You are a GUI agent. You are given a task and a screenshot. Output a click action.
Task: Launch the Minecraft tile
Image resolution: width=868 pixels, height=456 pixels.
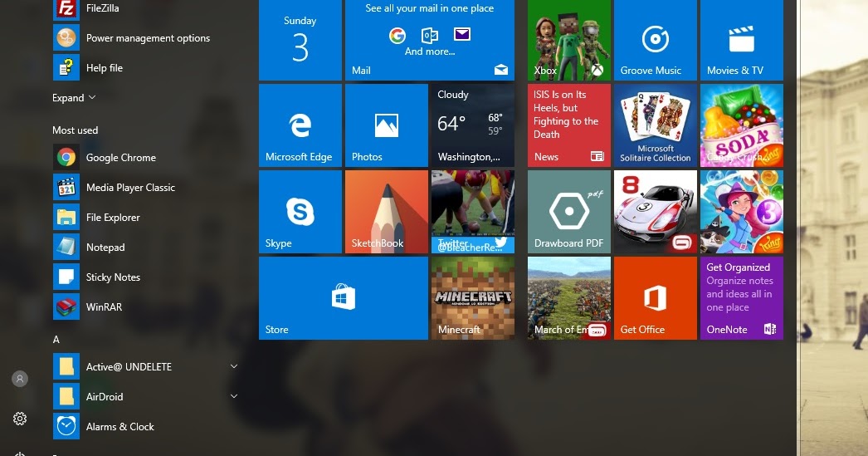pyautogui.click(x=473, y=298)
